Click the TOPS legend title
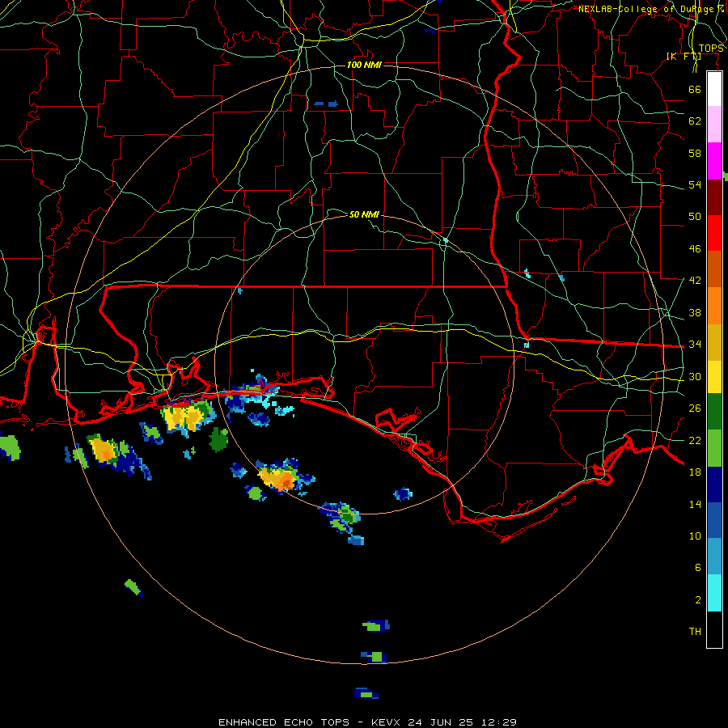The image size is (728, 728). [711, 49]
